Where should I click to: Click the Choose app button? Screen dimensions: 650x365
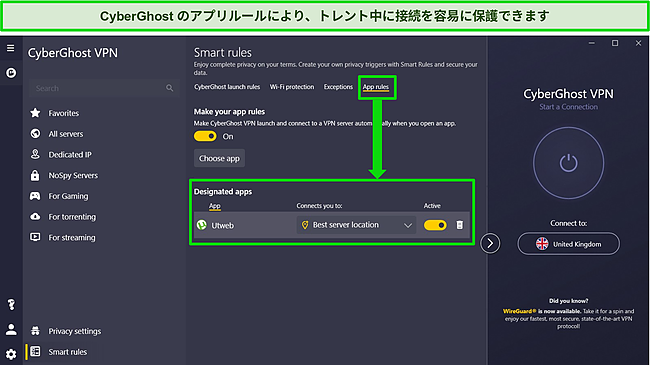click(x=219, y=158)
